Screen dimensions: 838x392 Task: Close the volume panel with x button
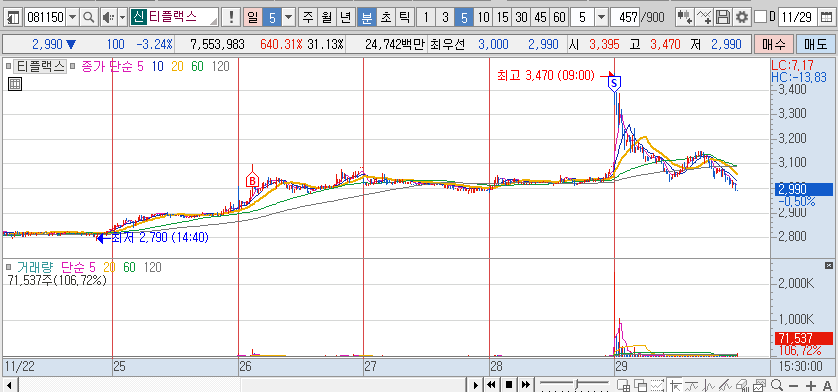829,265
